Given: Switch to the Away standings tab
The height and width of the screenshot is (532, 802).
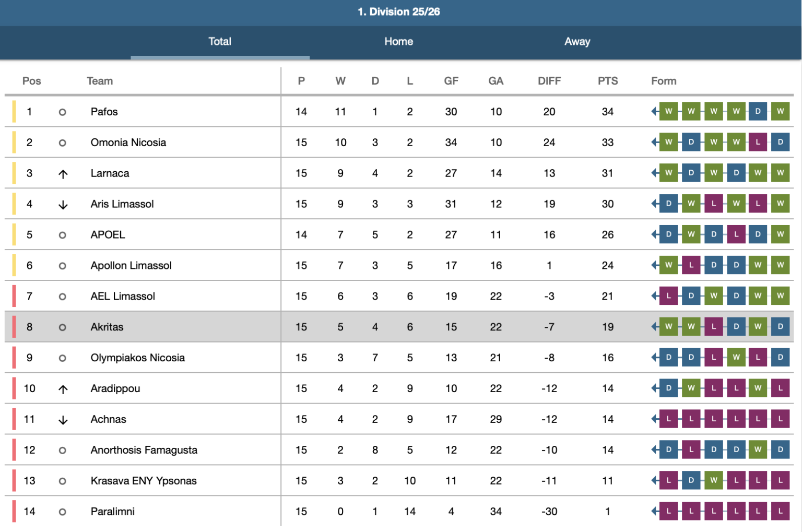Looking at the screenshot, I should 577,42.
